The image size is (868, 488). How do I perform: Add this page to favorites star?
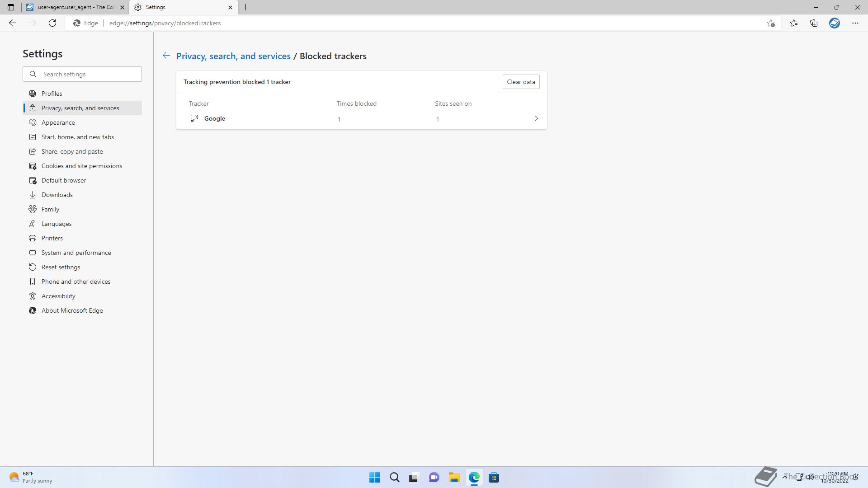click(x=771, y=23)
